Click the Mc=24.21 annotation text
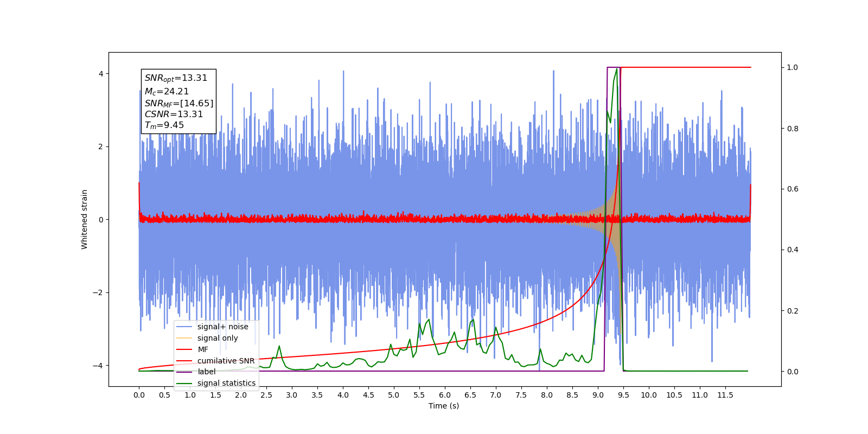The width and height of the screenshot is (868, 434). click(167, 92)
